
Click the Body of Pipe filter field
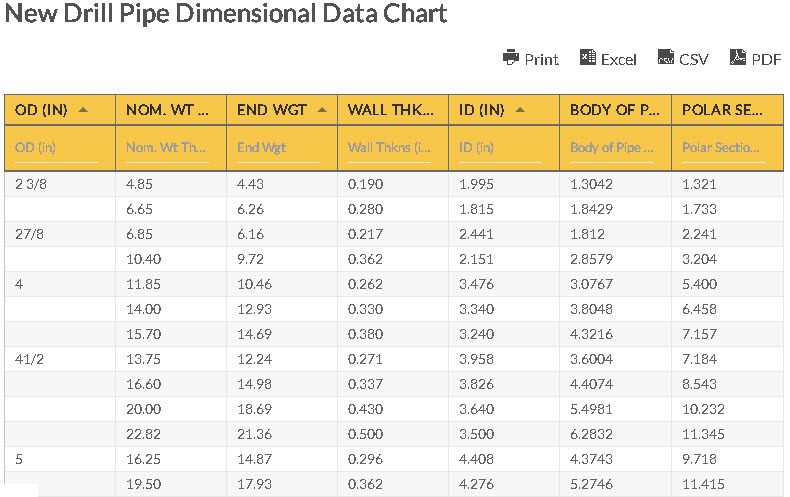click(x=612, y=148)
